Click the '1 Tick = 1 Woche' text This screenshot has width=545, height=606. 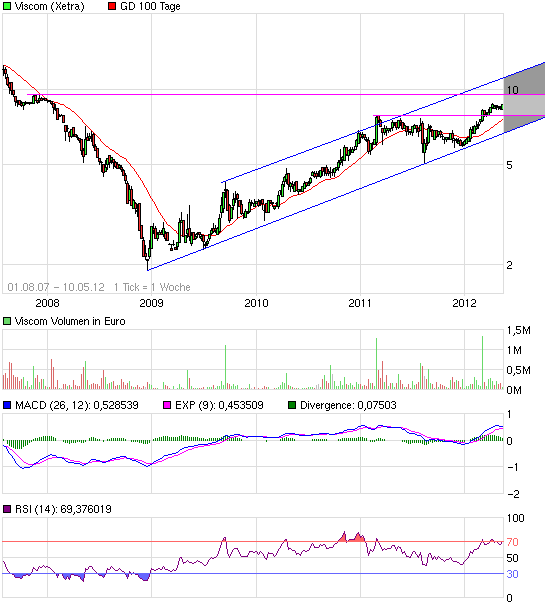point(152,287)
